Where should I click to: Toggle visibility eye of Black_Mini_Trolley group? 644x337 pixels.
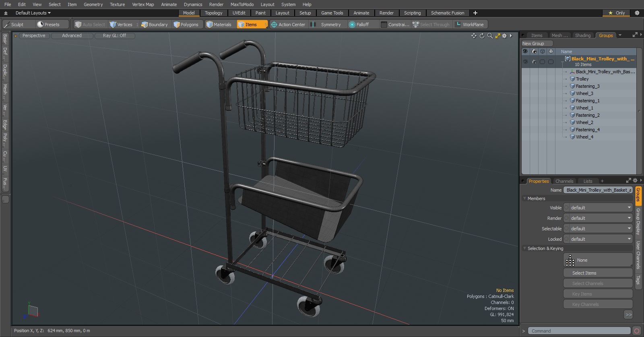[x=525, y=62]
